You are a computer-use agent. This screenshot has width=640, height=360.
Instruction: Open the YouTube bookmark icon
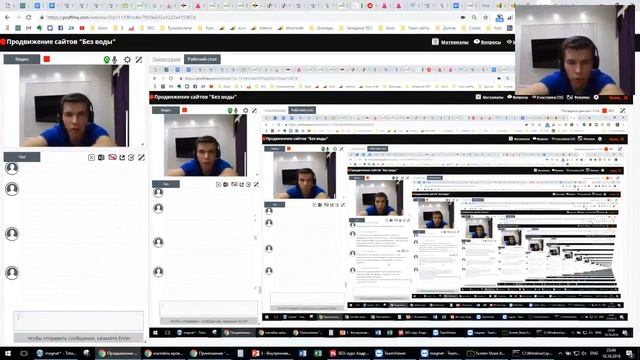click(82, 28)
